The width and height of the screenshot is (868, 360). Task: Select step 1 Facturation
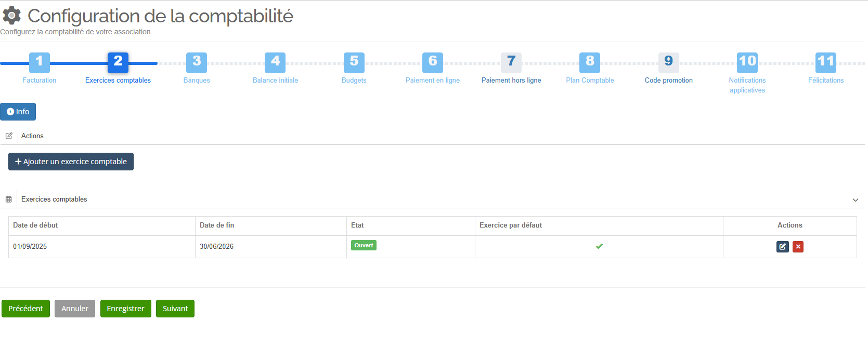click(40, 62)
